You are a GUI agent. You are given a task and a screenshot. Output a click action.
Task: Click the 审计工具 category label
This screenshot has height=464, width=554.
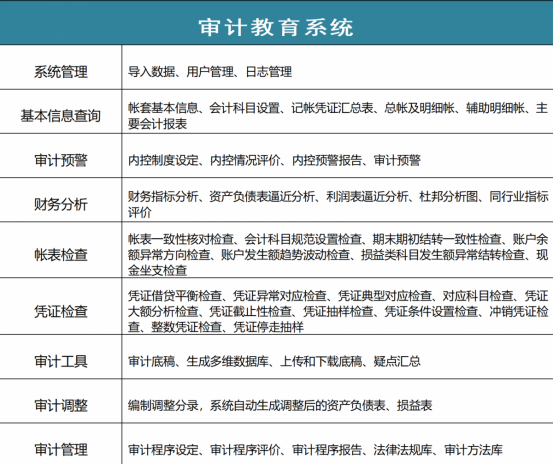[61, 361]
